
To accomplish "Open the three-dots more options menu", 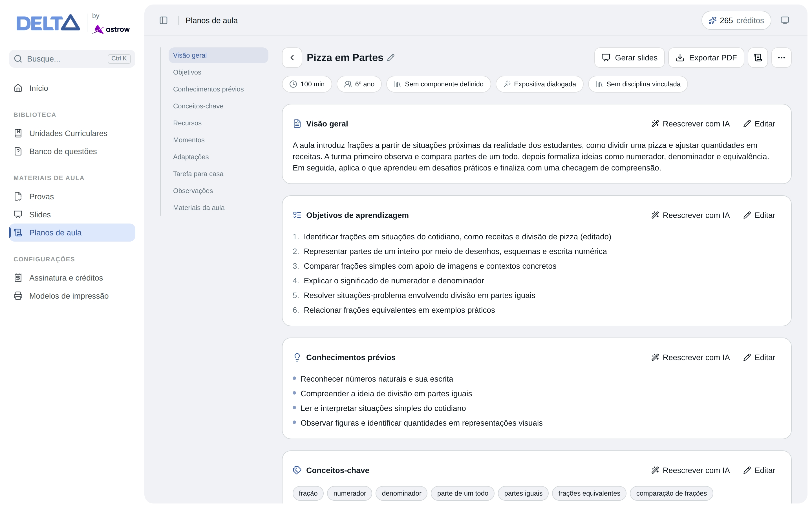I will 781,58.
